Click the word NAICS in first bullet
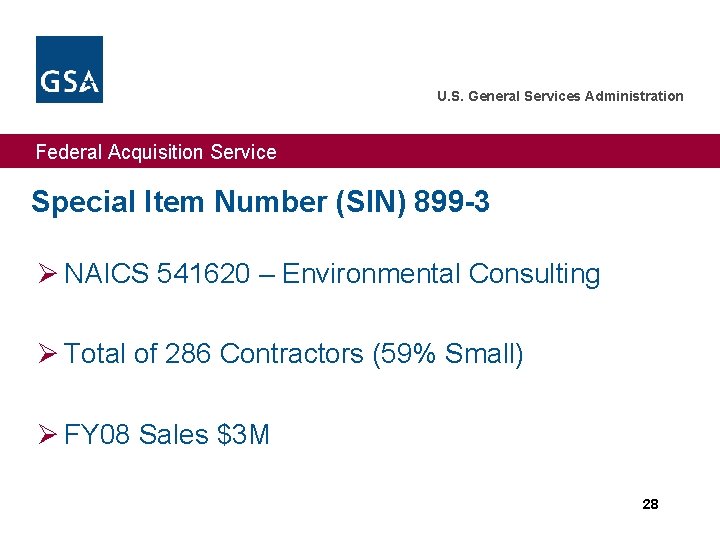Viewport: 720px width, 540px height. coord(107,274)
